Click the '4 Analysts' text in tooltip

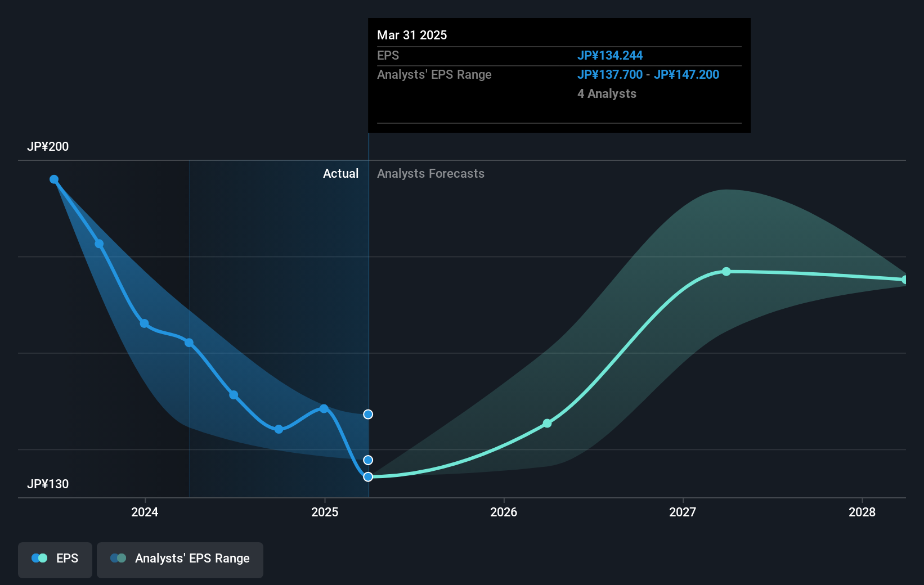(607, 94)
